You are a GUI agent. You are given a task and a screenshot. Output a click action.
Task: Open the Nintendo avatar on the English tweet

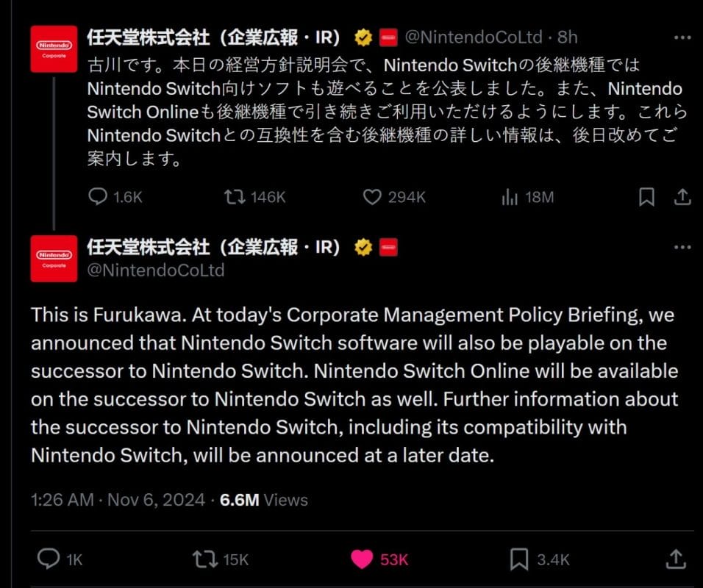pos(54,259)
